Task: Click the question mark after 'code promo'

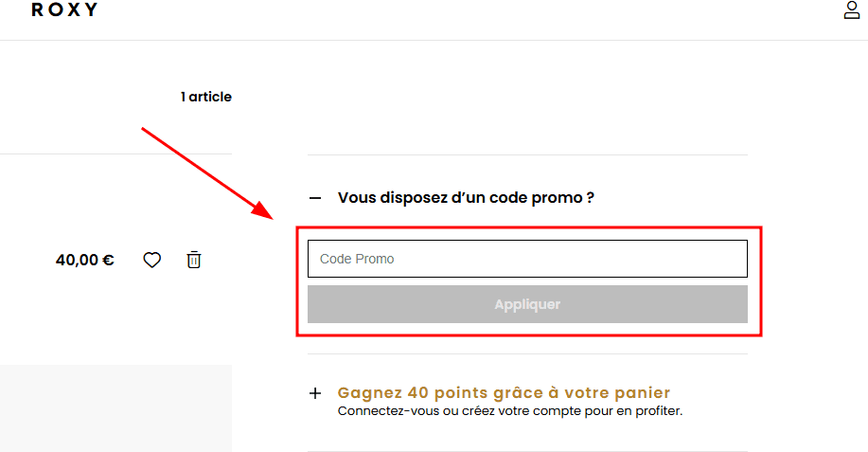Action: (x=591, y=198)
